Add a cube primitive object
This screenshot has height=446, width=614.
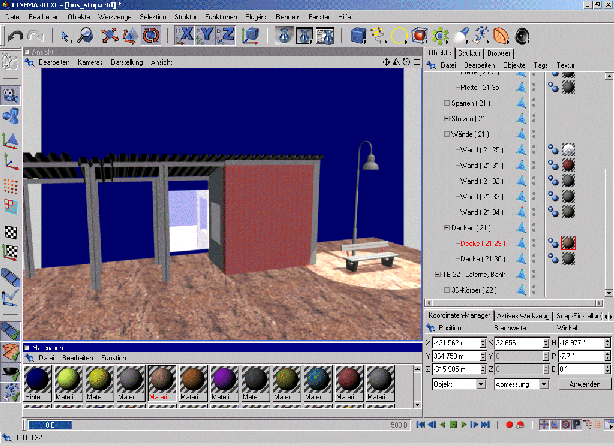pos(359,36)
